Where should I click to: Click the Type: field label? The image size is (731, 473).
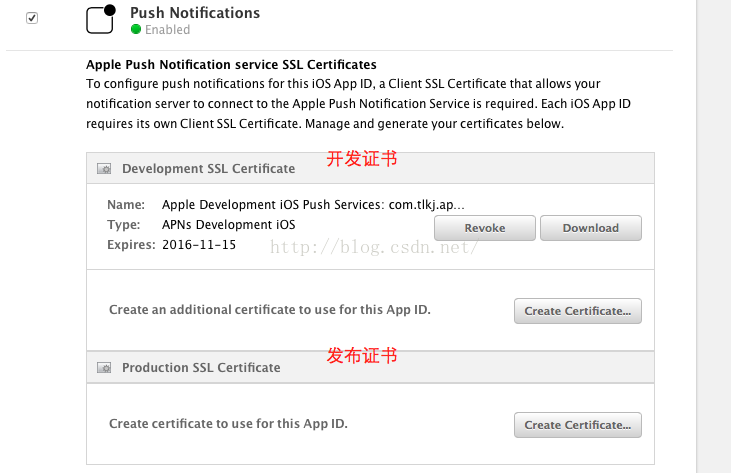point(124,225)
